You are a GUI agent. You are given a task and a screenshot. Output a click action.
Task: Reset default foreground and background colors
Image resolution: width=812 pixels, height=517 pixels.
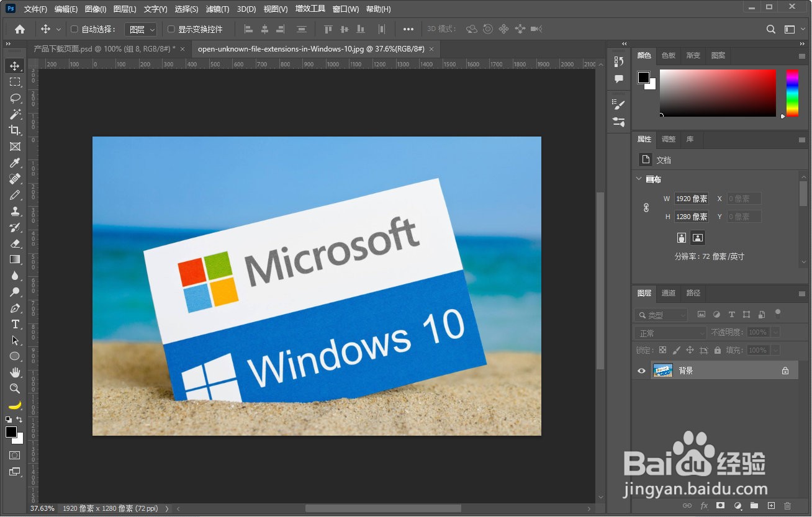9,420
